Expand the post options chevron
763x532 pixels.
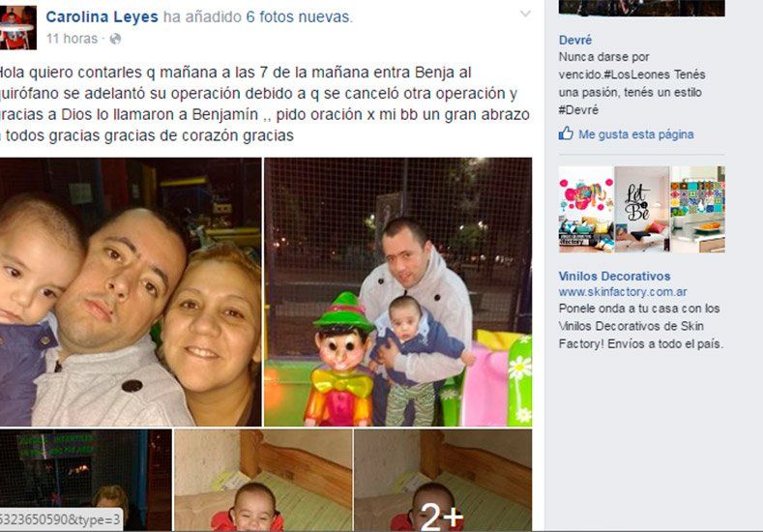[x=525, y=14]
